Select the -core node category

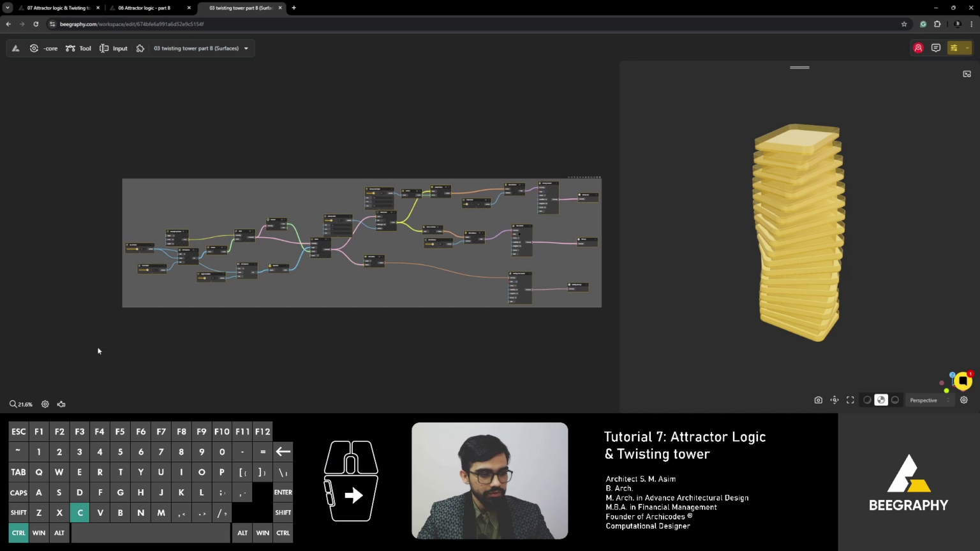(x=45, y=48)
